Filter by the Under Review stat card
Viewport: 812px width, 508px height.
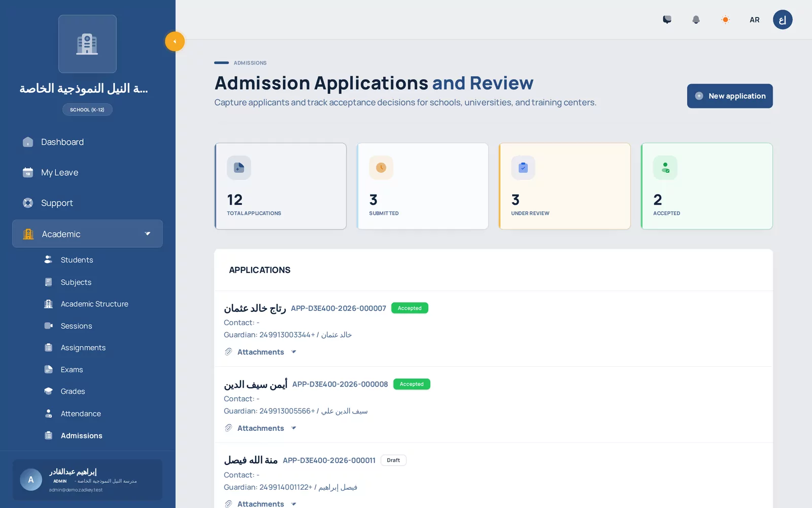point(565,186)
